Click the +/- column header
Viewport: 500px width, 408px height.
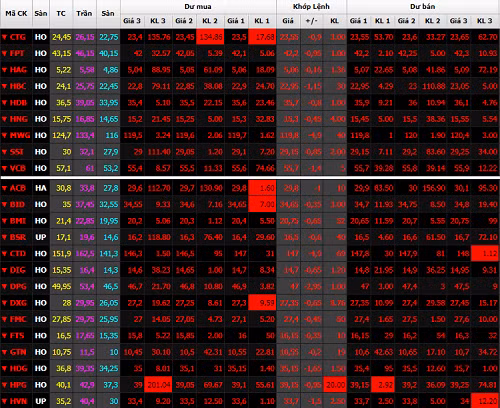pyautogui.click(x=312, y=21)
